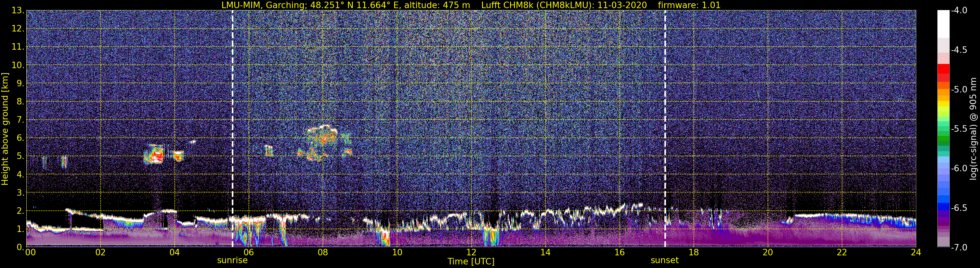Click the white top segment of the colorbar

943,24
